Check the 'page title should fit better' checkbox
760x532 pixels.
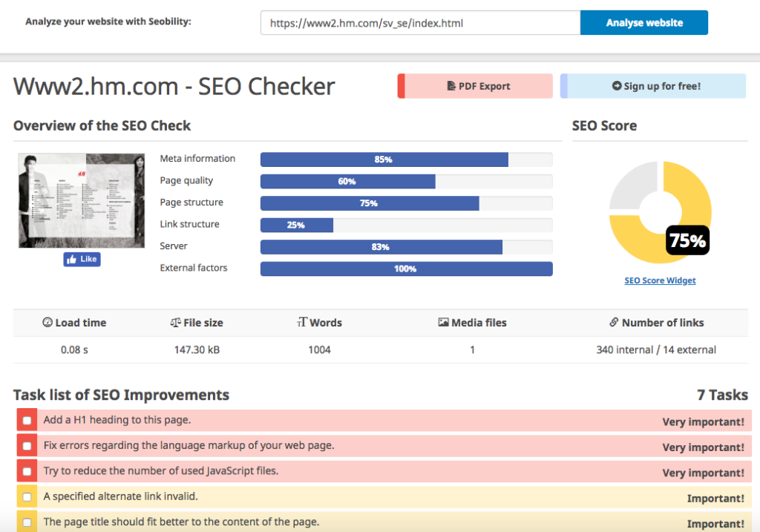tap(27, 522)
